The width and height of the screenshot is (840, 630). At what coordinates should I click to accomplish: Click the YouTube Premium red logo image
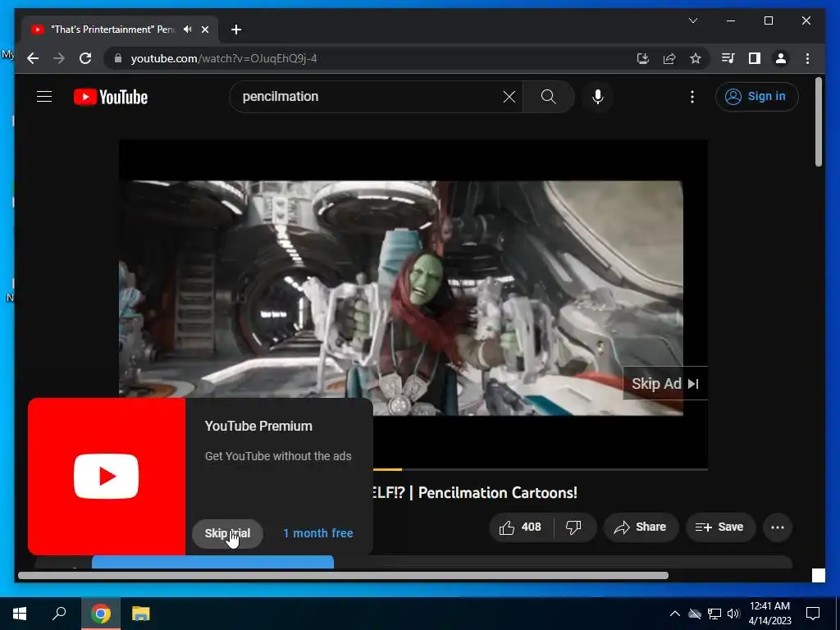(x=107, y=477)
